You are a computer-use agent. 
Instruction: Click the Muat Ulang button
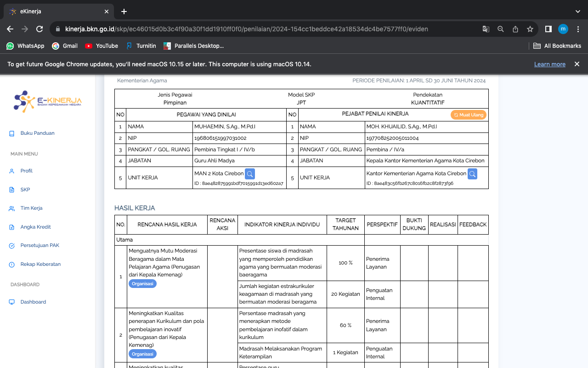pos(468,115)
